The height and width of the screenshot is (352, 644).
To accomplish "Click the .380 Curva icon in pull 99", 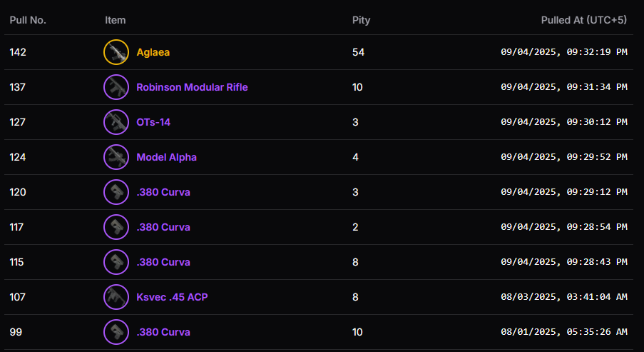I will [x=116, y=332].
